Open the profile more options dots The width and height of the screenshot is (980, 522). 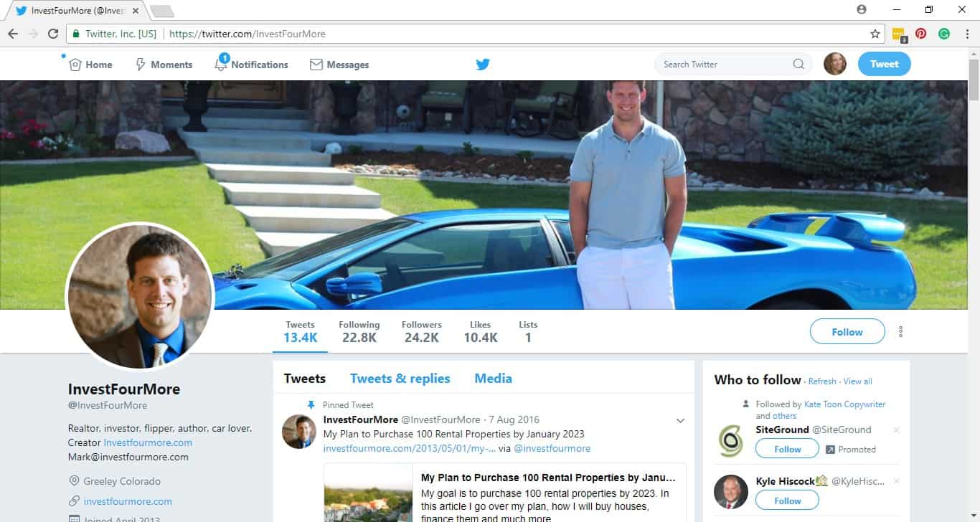tap(900, 332)
